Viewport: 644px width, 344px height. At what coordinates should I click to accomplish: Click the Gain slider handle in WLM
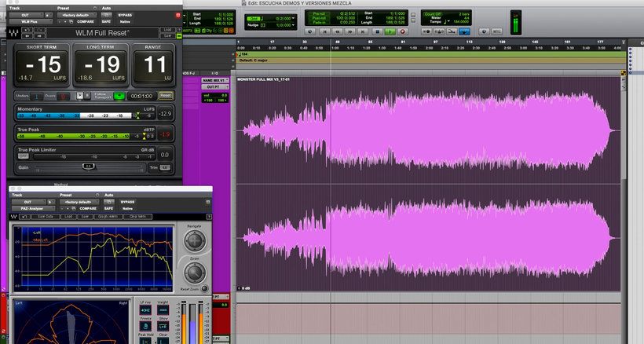88,167
